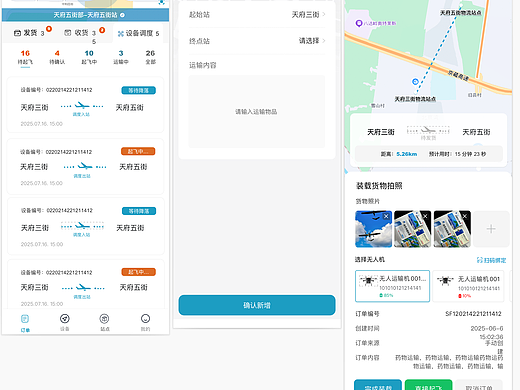Click plane icon on second dispatch card
The image size is (520, 390).
tap(85, 166)
